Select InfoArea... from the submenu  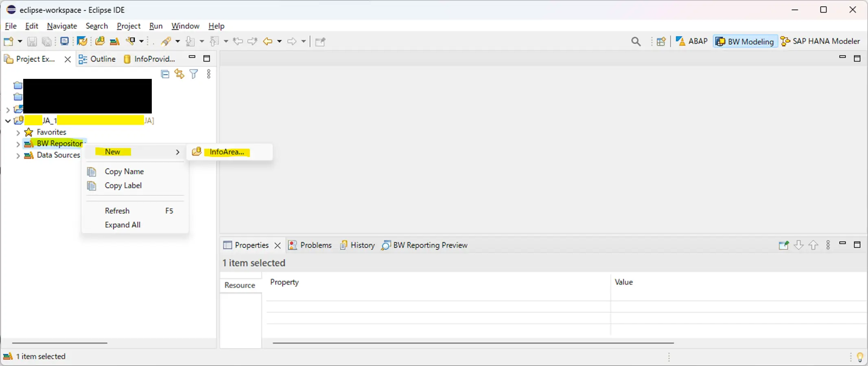tap(229, 152)
